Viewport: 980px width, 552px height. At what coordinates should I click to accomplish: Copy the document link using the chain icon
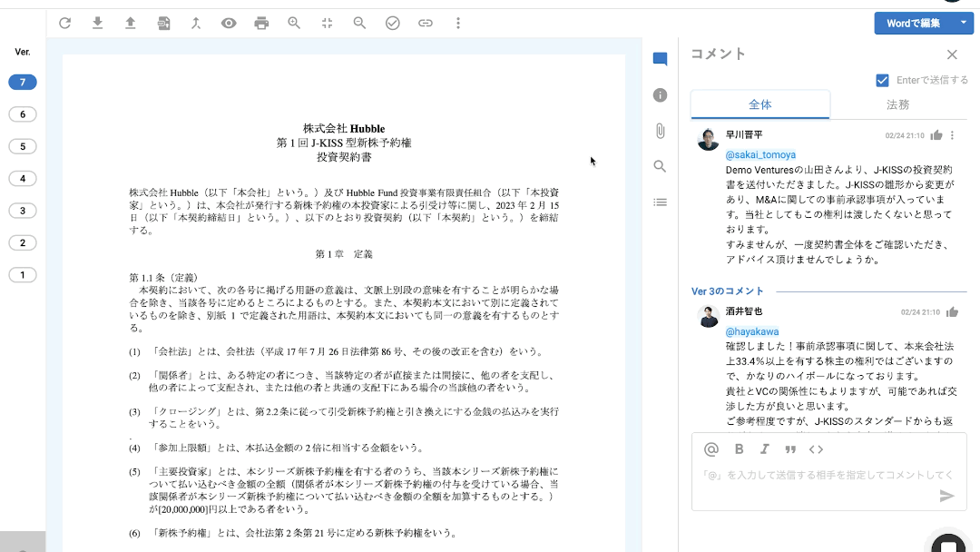tap(425, 23)
